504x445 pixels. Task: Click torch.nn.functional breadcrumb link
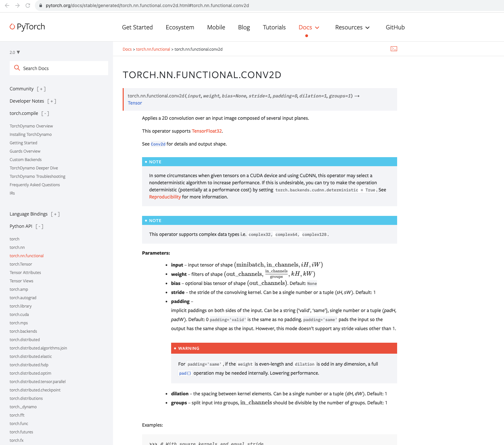click(153, 49)
